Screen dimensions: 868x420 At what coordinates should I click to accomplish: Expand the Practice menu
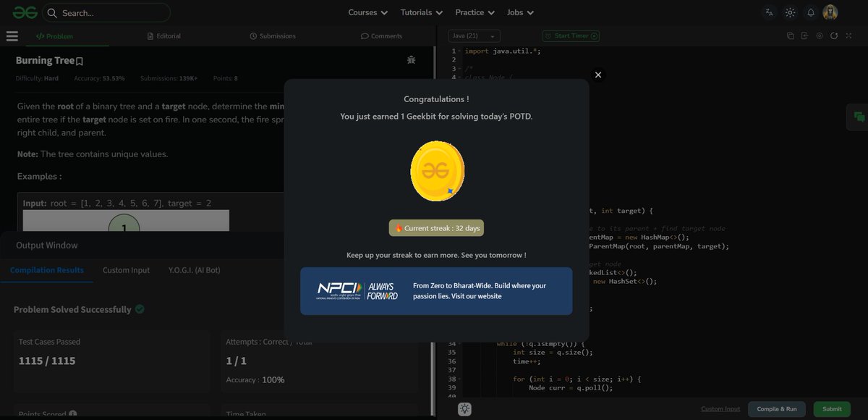click(475, 12)
